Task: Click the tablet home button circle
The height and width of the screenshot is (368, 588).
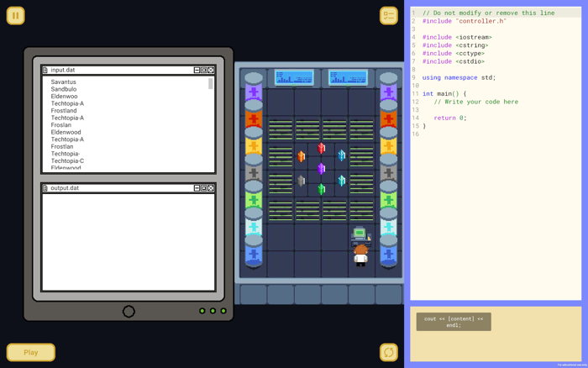Action: click(129, 312)
